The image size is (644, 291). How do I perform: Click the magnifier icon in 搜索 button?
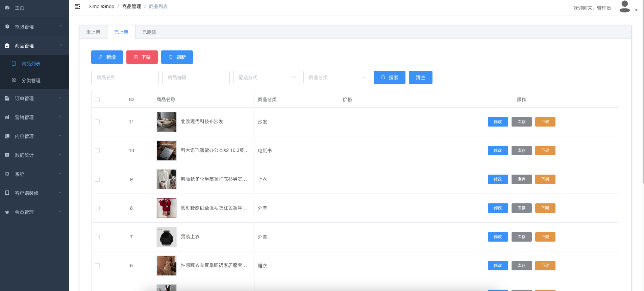click(x=383, y=77)
